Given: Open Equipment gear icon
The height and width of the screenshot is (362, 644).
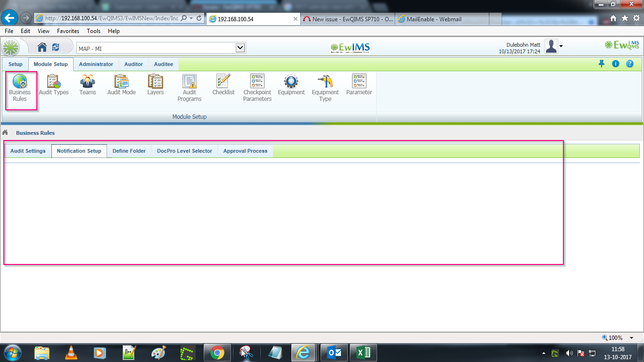Looking at the screenshot, I should click(291, 85).
